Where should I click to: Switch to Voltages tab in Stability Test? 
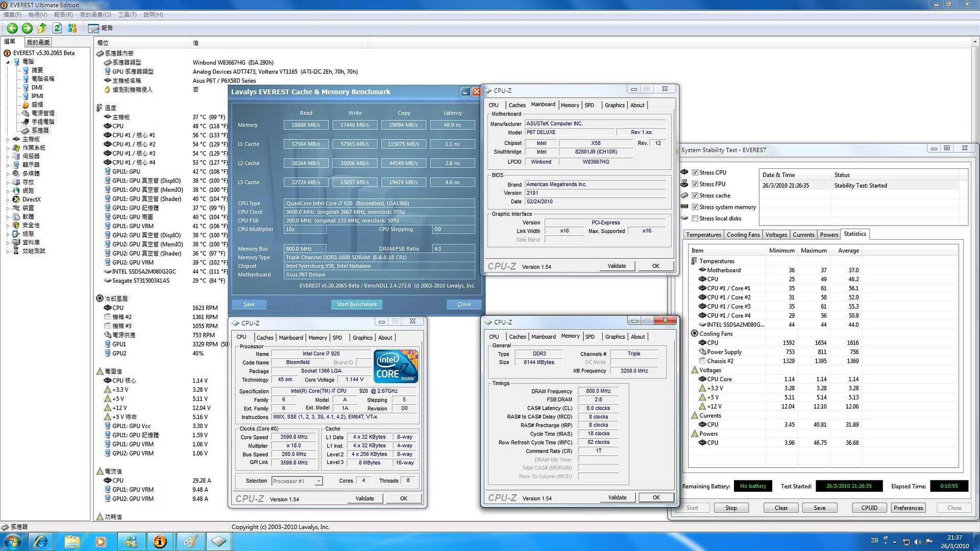tap(776, 235)
